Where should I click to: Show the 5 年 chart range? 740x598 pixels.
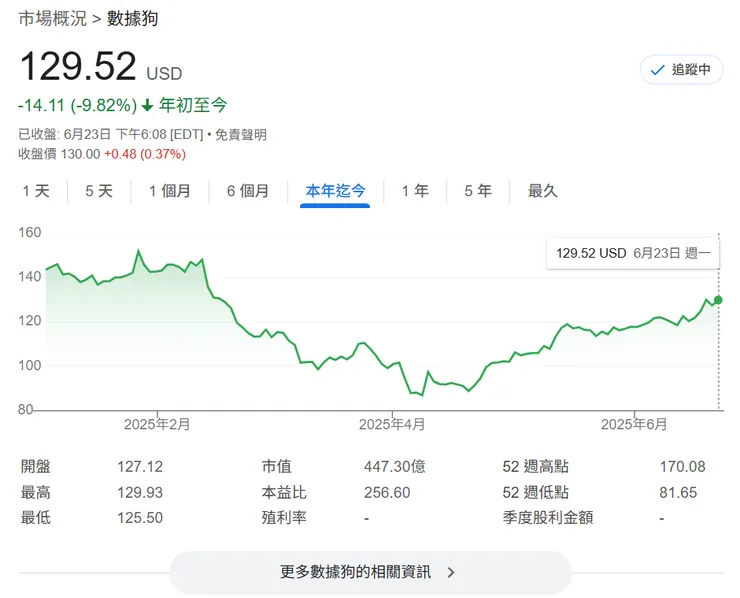point(478,191)
